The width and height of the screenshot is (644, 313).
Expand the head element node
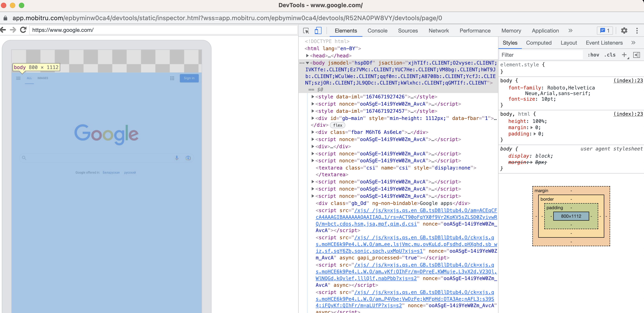pos(307,56)
